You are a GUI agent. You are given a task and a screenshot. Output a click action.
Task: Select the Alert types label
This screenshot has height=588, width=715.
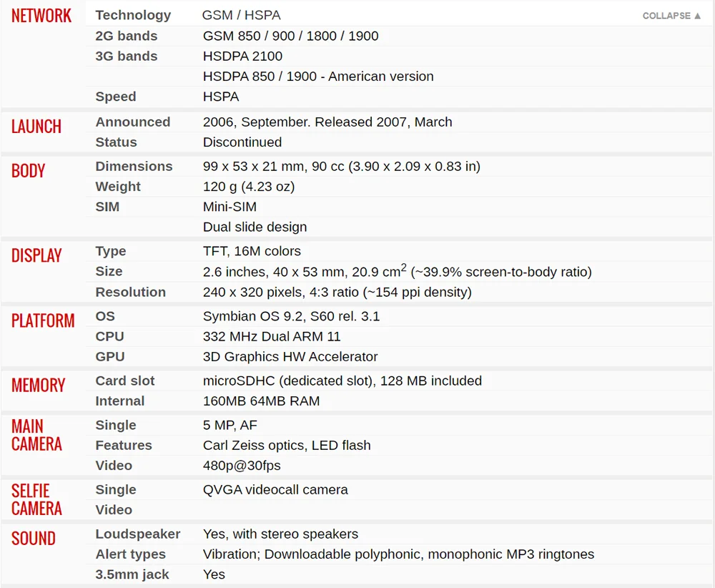[130, 554]
